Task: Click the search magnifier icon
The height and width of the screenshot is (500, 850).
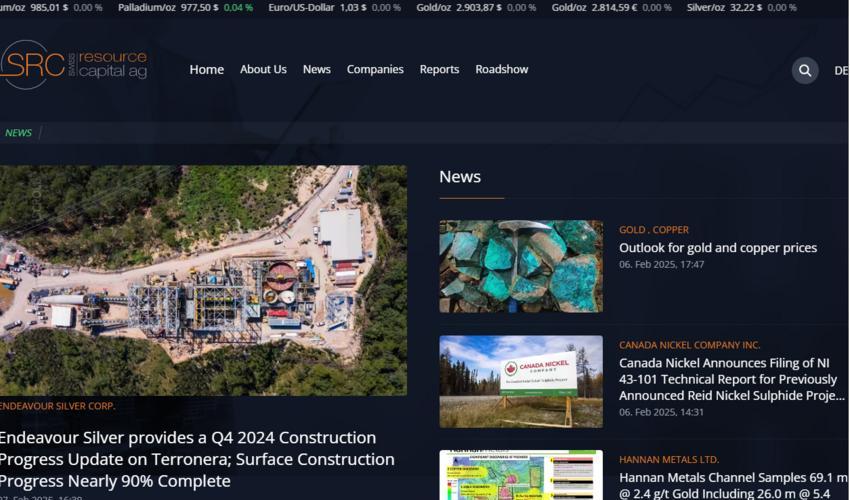Action: (805, 70)
